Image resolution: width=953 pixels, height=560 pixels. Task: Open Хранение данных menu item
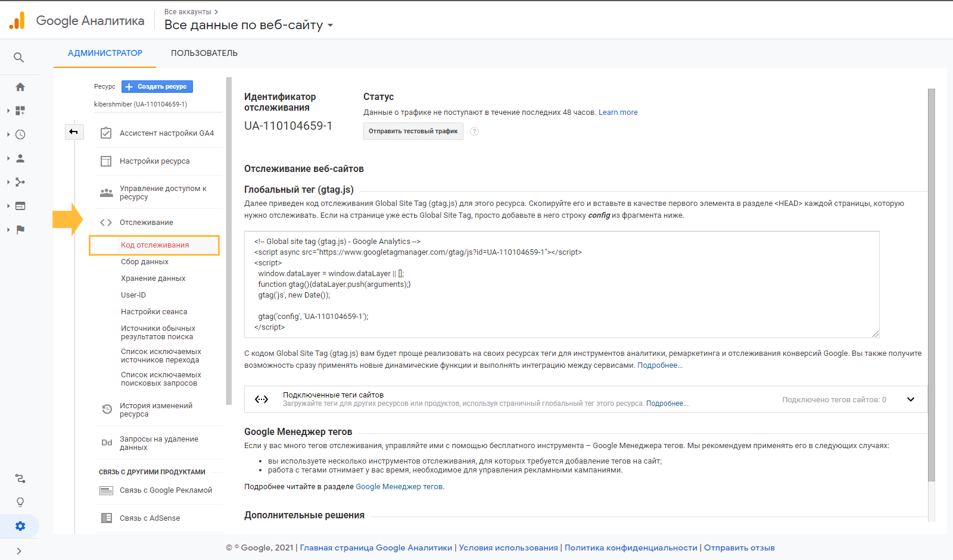(153, 279)
